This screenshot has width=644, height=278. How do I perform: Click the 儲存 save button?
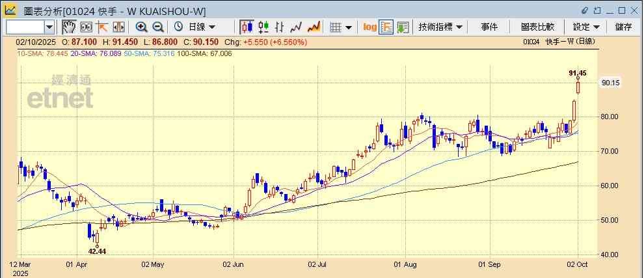coord(623,27)
